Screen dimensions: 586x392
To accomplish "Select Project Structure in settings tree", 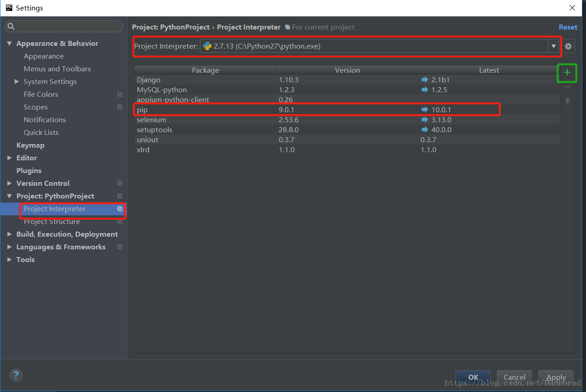I will coord(52,222).
